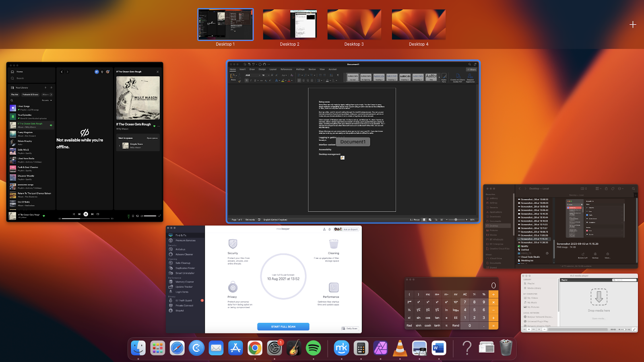Image resolution: width=644 pixels, height=362 pixels.
Task: Toggle shuffle in Spotify player
Action: click(74, 214)
